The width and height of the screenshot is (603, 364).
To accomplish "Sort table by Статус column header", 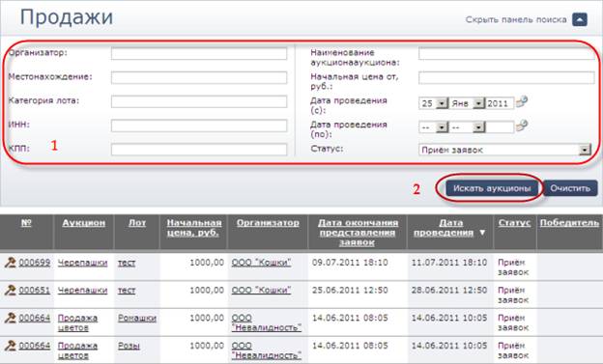I will pyautogui.click(x=514, y=223).
